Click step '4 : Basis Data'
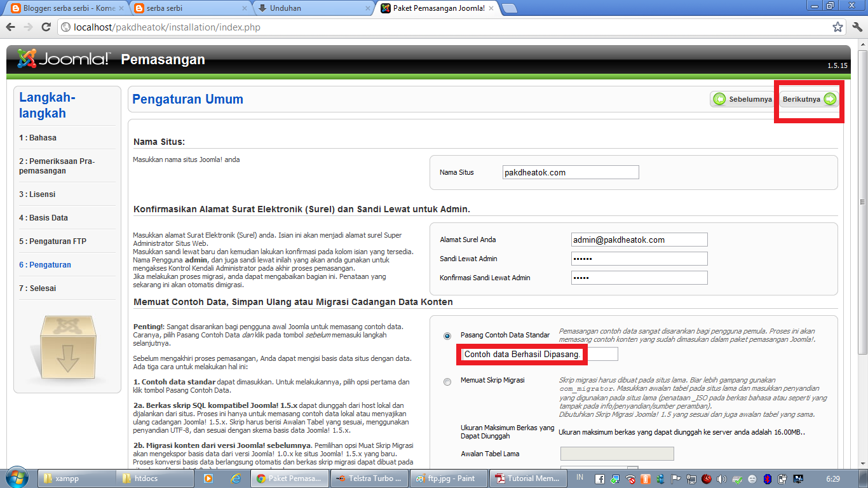 [x=43, y=218]
